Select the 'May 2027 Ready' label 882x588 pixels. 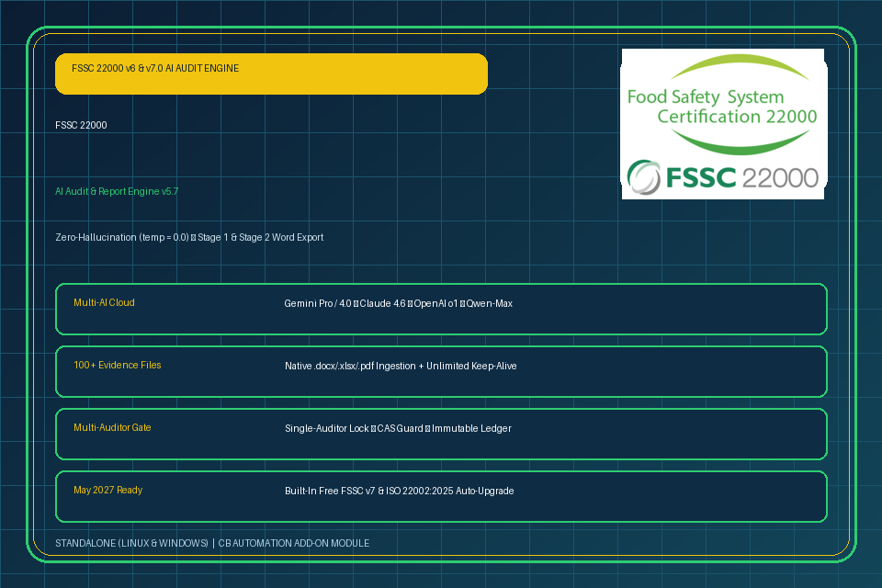108,490
